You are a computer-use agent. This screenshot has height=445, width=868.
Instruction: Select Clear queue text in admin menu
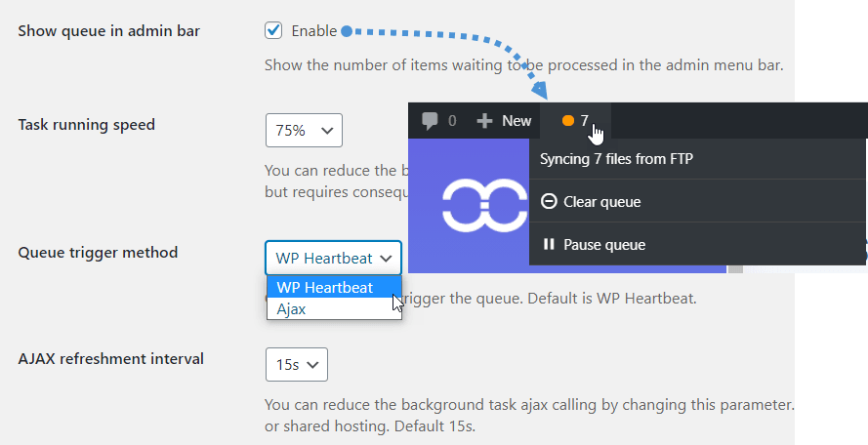[x=601, y=202]
